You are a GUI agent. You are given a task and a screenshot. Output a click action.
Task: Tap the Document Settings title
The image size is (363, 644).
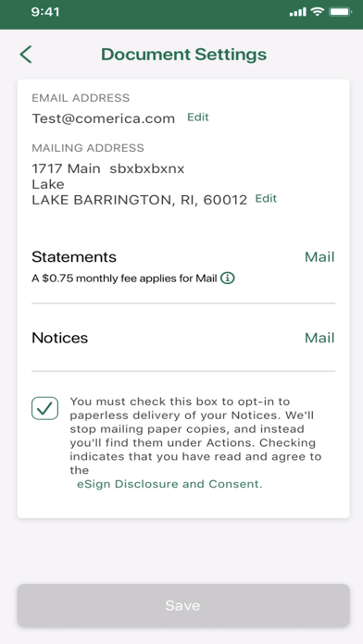click(183, 55)
